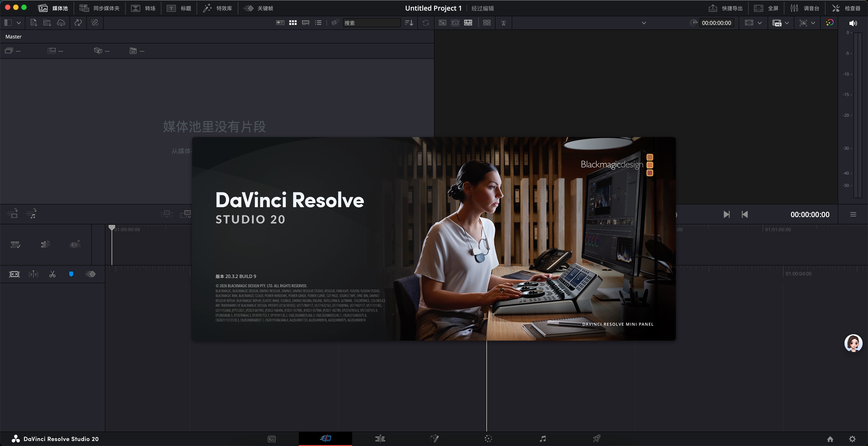868x446 pixels.
Task: Click the blue marker icon
Action: click(71, 274)
